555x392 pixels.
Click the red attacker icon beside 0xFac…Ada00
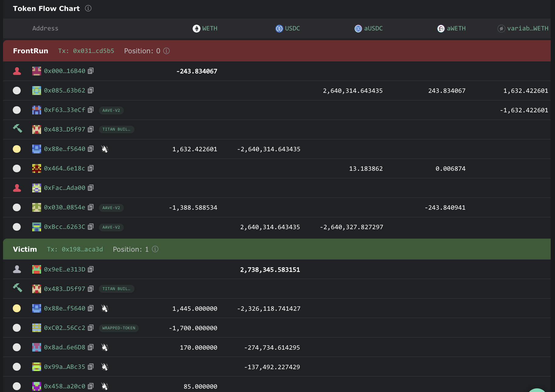tap(17, 188)
